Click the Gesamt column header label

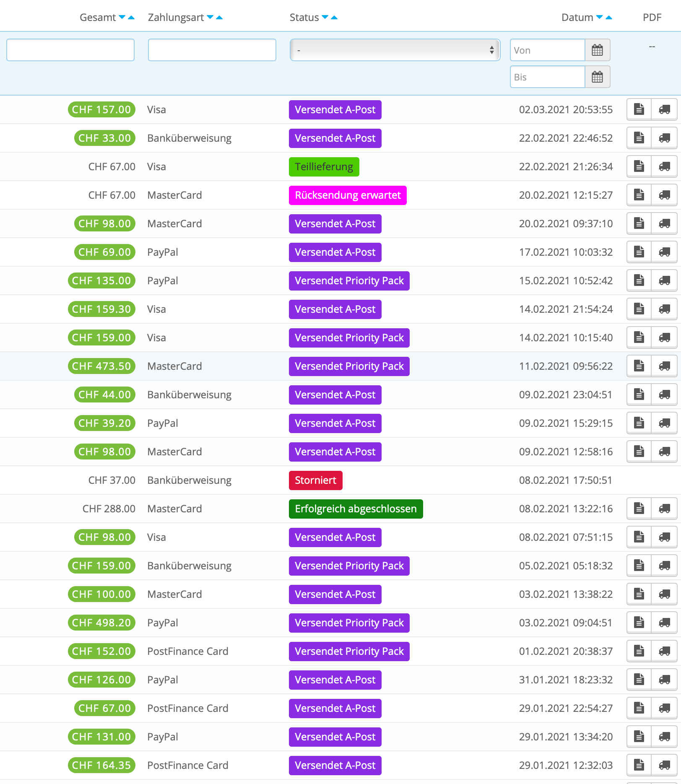click(98, 17)
